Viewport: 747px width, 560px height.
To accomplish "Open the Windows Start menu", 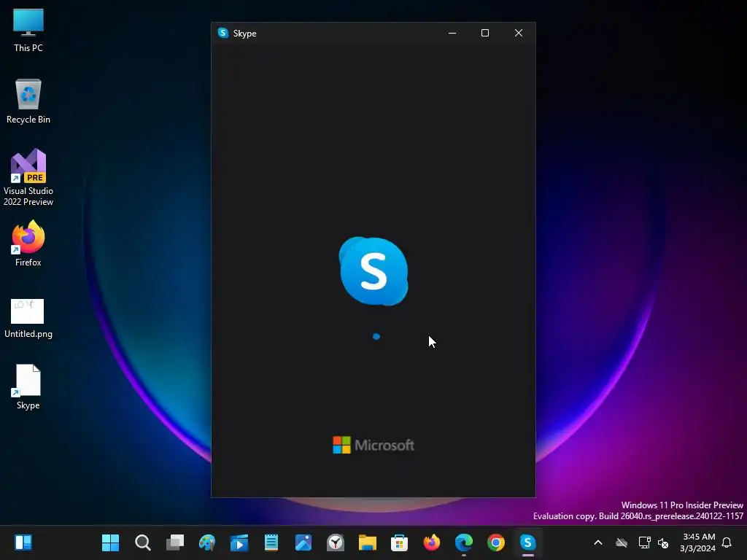I will point(111,542).
